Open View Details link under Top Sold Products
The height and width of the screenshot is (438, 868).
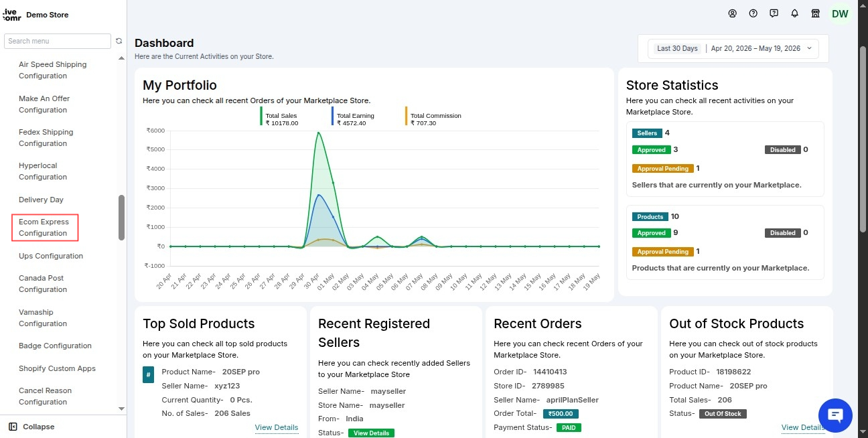277,427
